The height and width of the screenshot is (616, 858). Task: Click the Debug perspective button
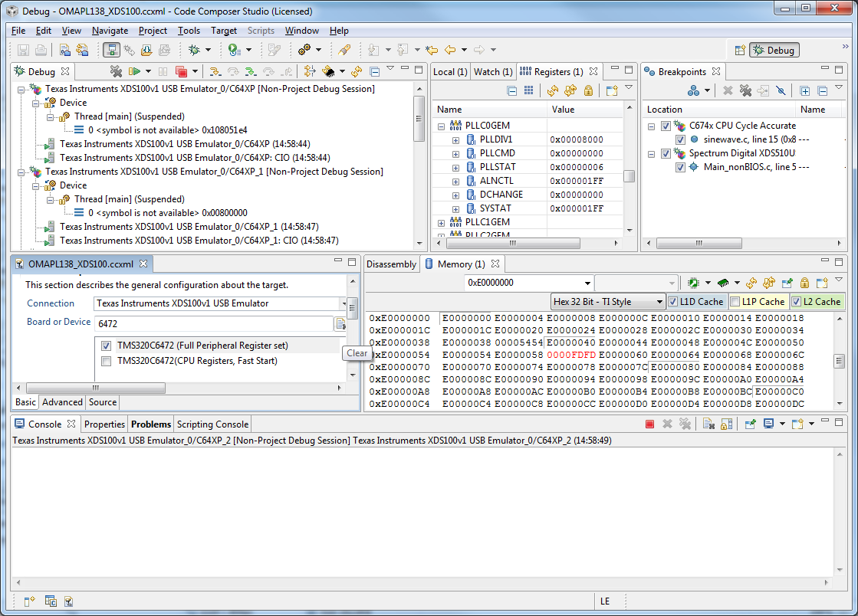point(774,51)
